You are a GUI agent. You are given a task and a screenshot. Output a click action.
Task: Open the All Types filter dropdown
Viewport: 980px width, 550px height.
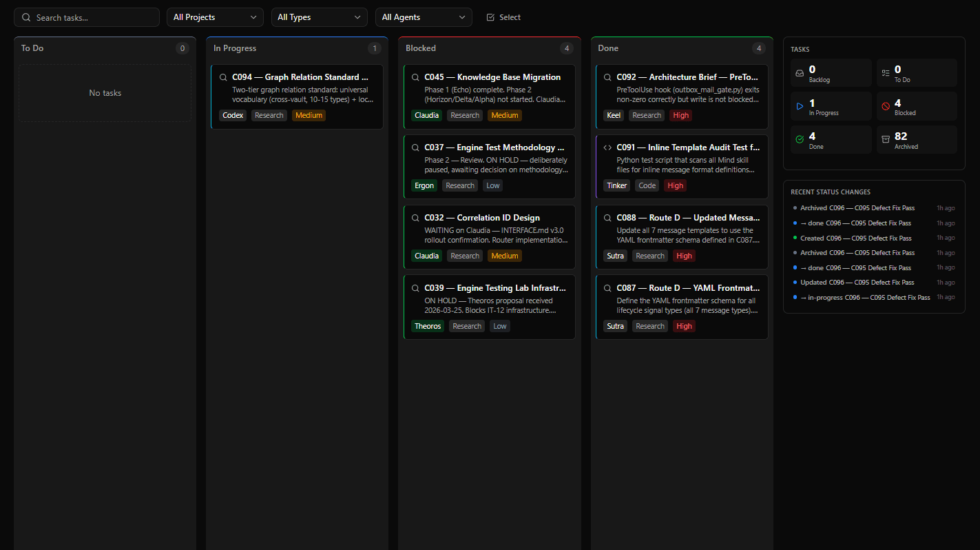point(319,17)
